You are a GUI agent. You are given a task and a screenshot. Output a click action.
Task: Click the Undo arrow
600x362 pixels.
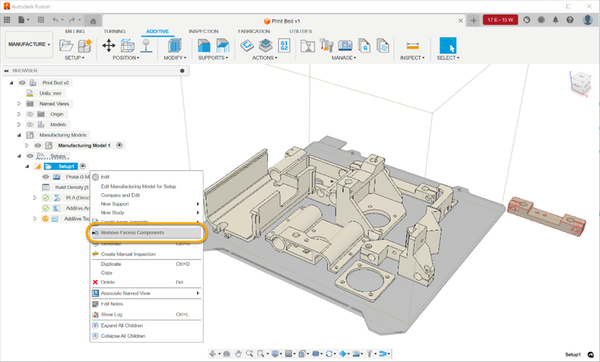pyautogui.click(x=55, y=20)
